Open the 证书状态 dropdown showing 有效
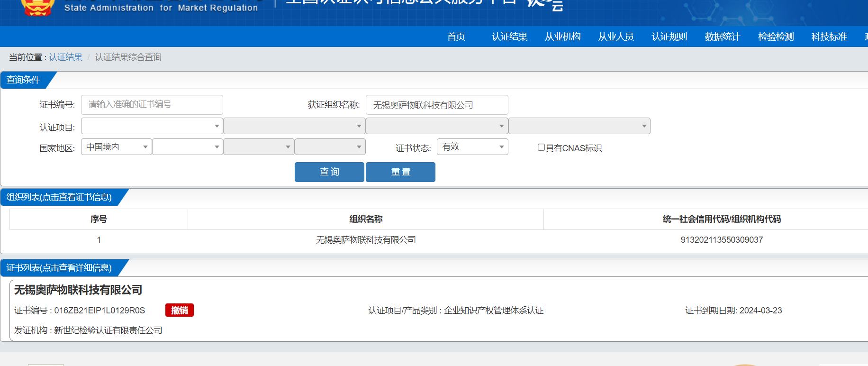This screenshot has height=366, width=868. click(472, 147)
